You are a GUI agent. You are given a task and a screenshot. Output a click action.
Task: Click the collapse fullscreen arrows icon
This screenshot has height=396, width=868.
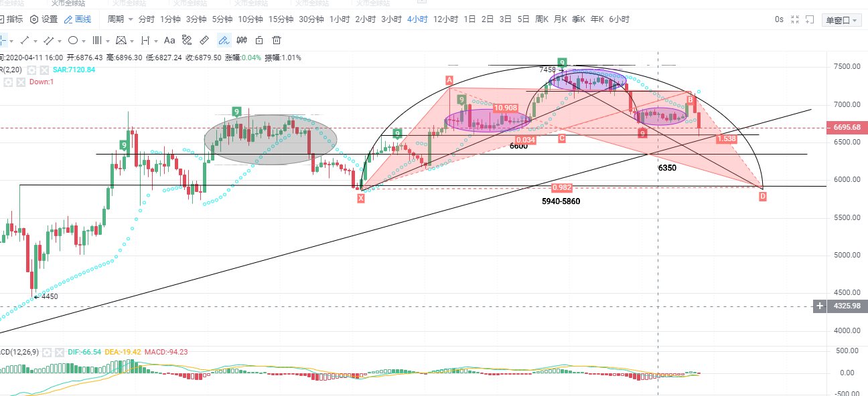point(795,19)
